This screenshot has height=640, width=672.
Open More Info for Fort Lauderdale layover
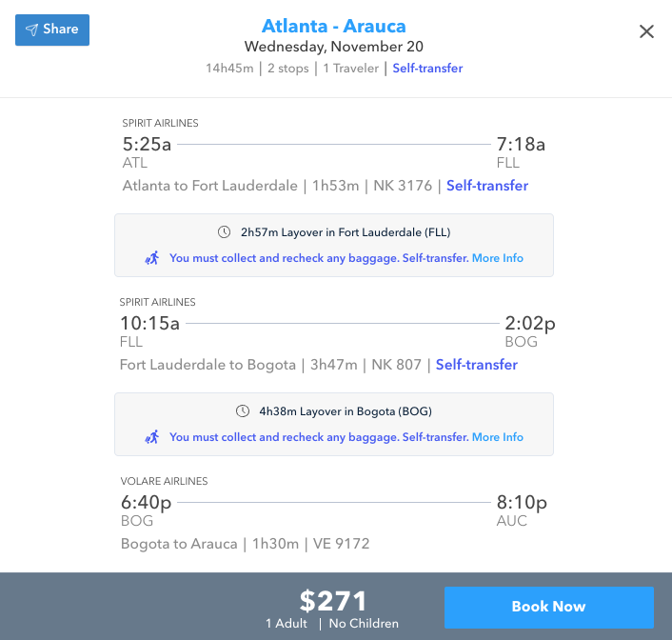pyautogui.click(x=498, y=258)
